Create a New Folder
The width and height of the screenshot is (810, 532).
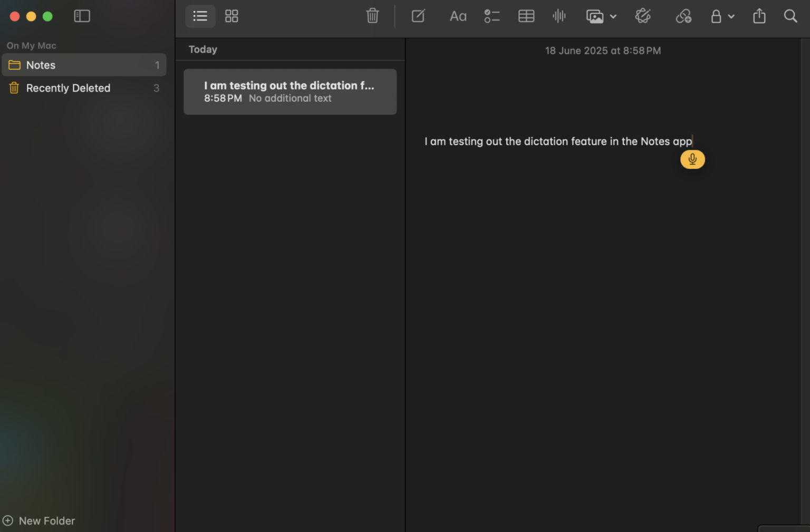(38, 520)
